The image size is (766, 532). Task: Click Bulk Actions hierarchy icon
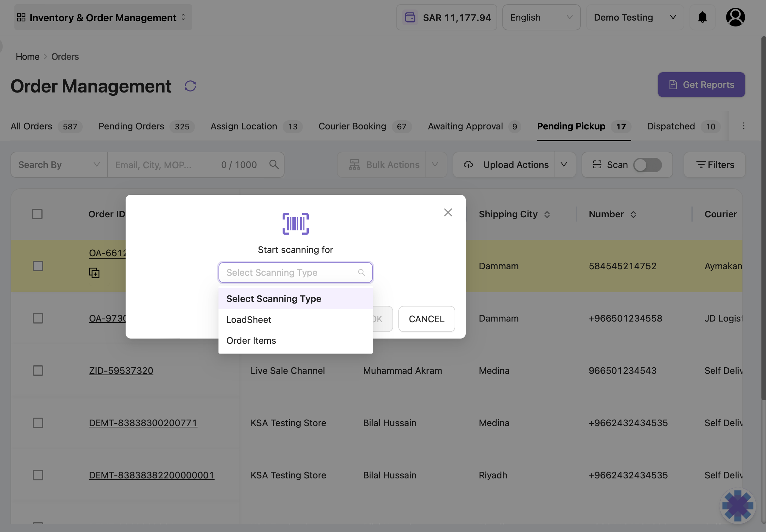coord(354,165)
